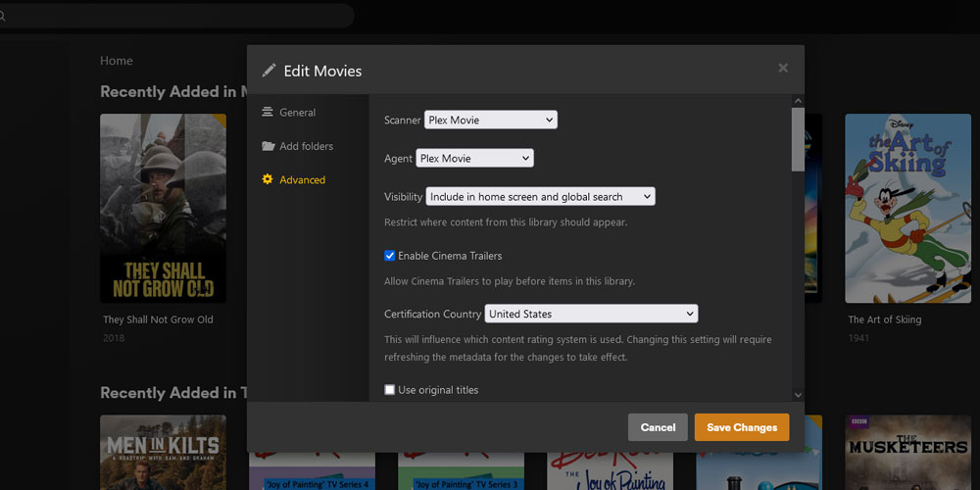Open The Musketeers poster
Viewport: 980px width, 490px height.
[908, 453]
